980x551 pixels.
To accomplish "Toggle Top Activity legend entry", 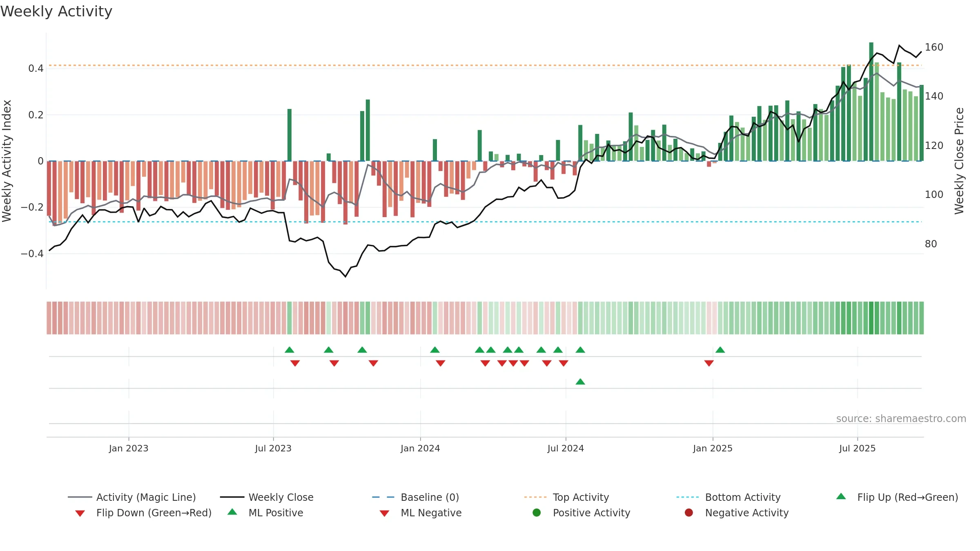I will tap(566, 497).
